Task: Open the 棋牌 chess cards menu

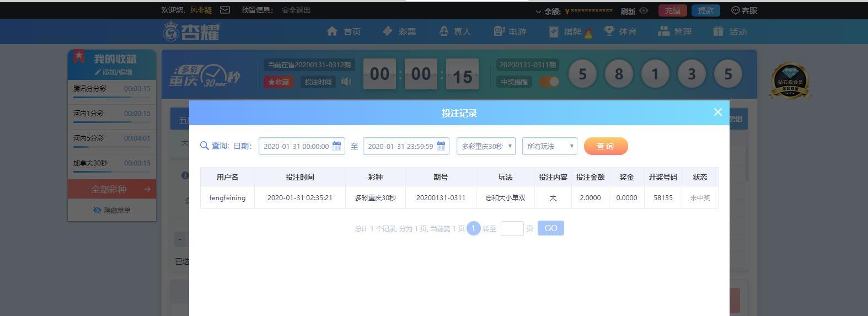Action: 570,31
